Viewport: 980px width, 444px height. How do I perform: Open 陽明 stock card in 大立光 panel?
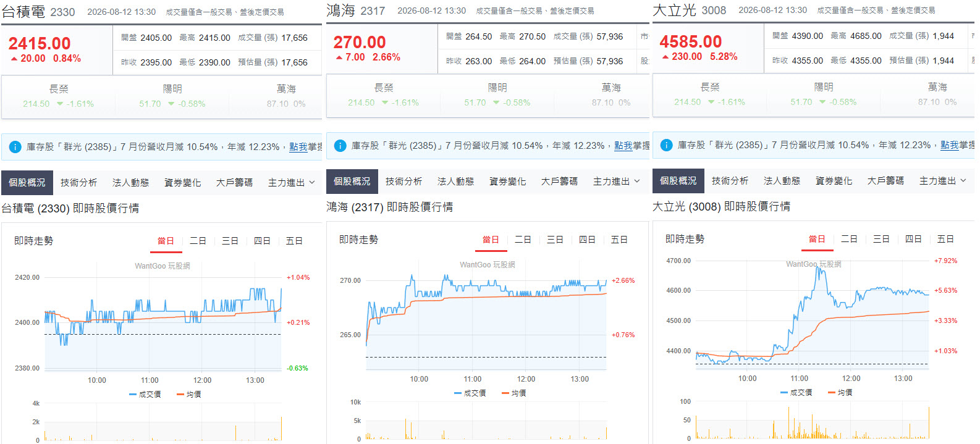[x=824, y=94]
